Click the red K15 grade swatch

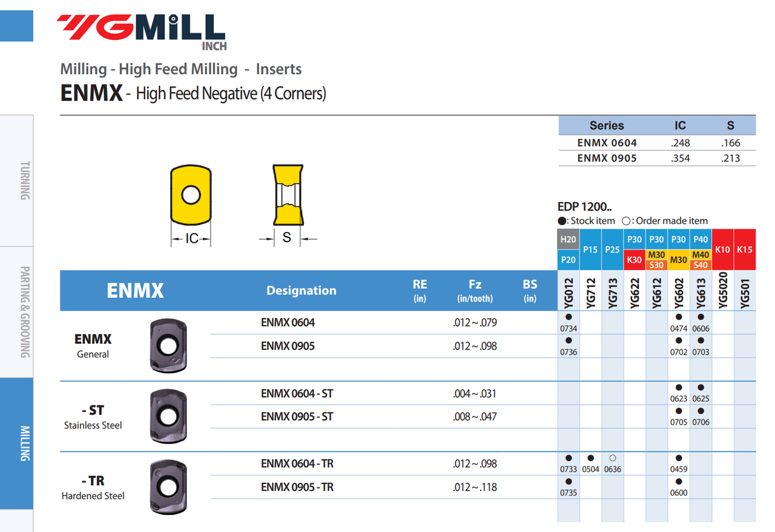click(x=745, y=249)
